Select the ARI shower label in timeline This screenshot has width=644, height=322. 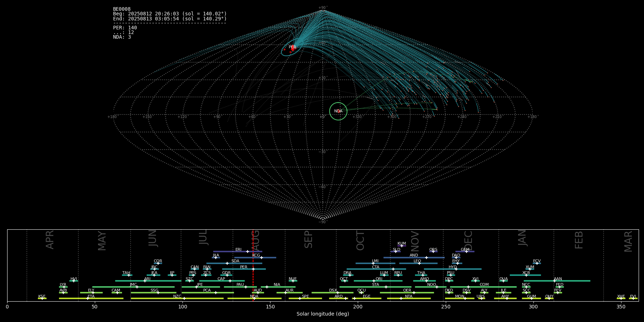coord(147,279)
